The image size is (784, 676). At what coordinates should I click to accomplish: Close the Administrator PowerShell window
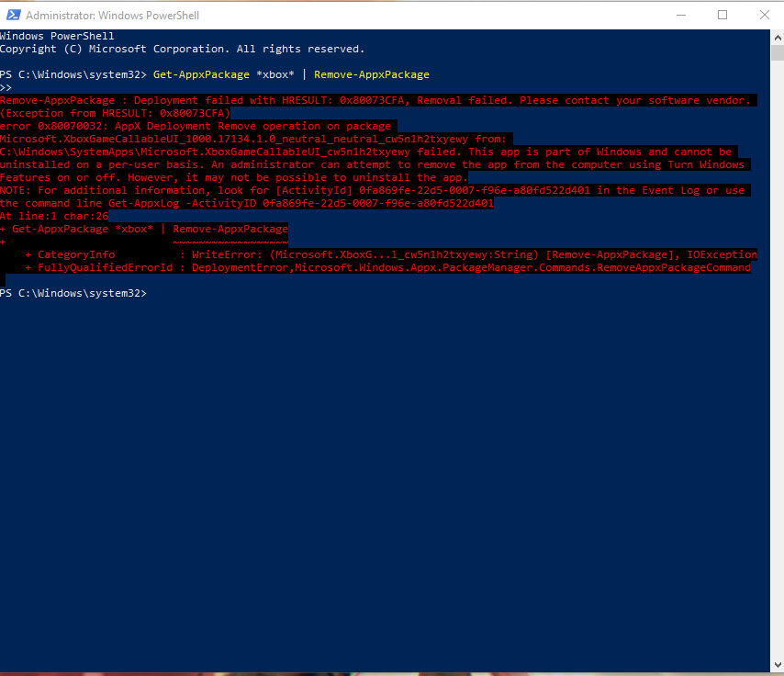764,15
